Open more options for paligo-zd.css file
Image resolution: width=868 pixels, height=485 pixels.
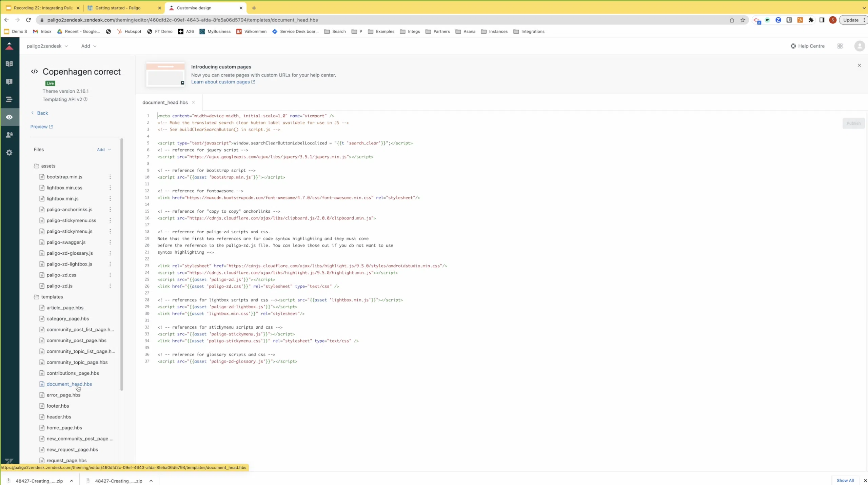coord(110,275)
